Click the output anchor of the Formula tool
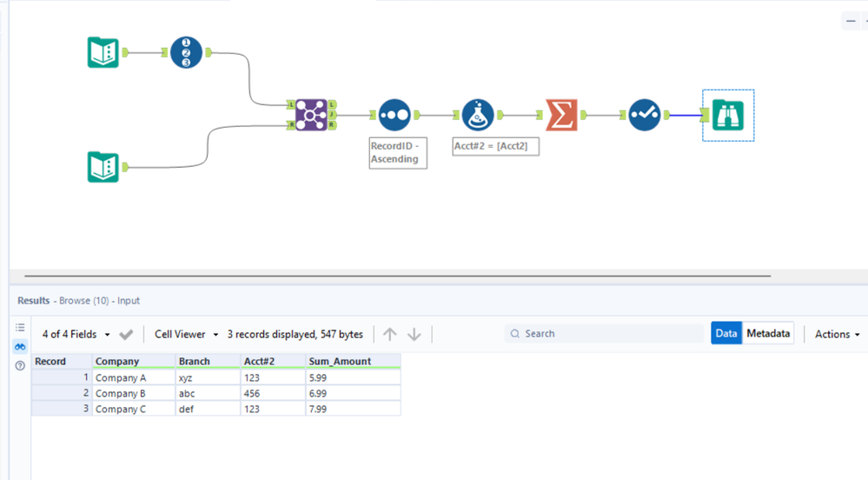 (500, 116)
